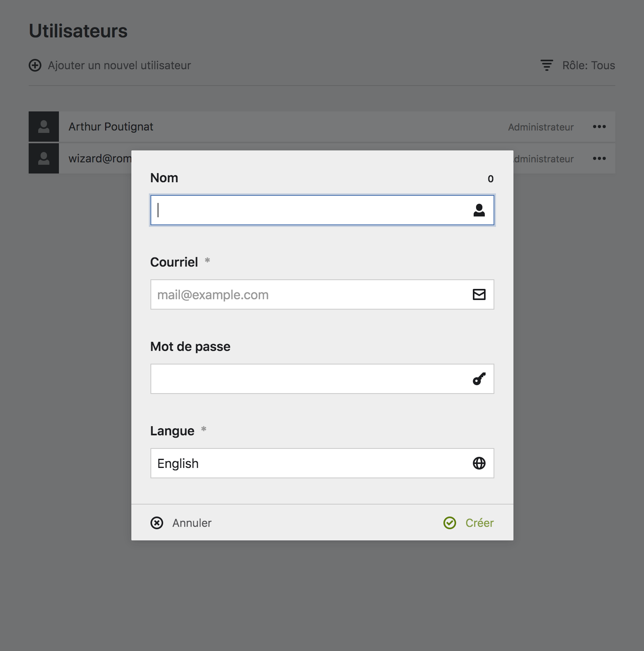Click the plus icon to add user

click(x=35, y=65)
